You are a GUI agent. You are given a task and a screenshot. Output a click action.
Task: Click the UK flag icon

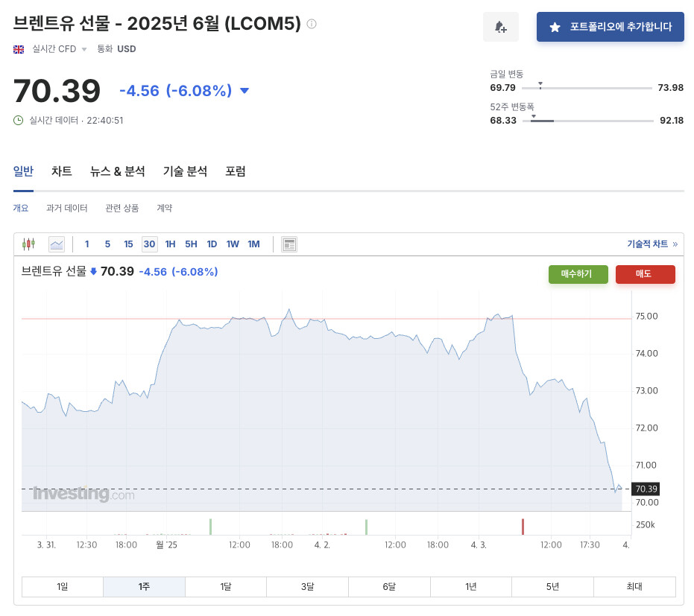coord(19,49)
